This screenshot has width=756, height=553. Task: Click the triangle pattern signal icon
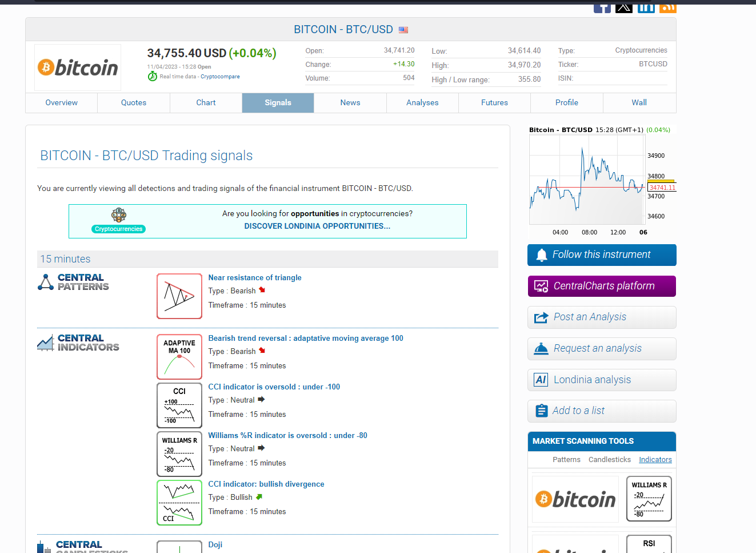coord(179,296)
